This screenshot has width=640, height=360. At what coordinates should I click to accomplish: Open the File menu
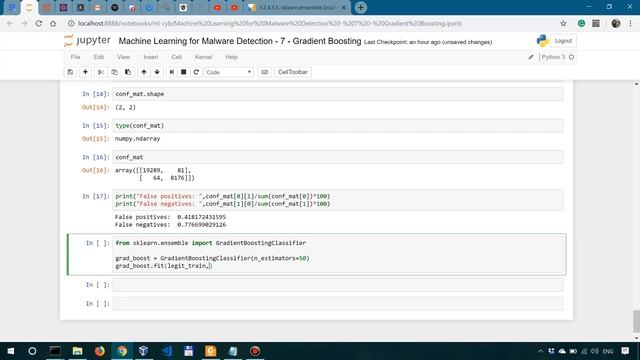click(x=76, y=57)
